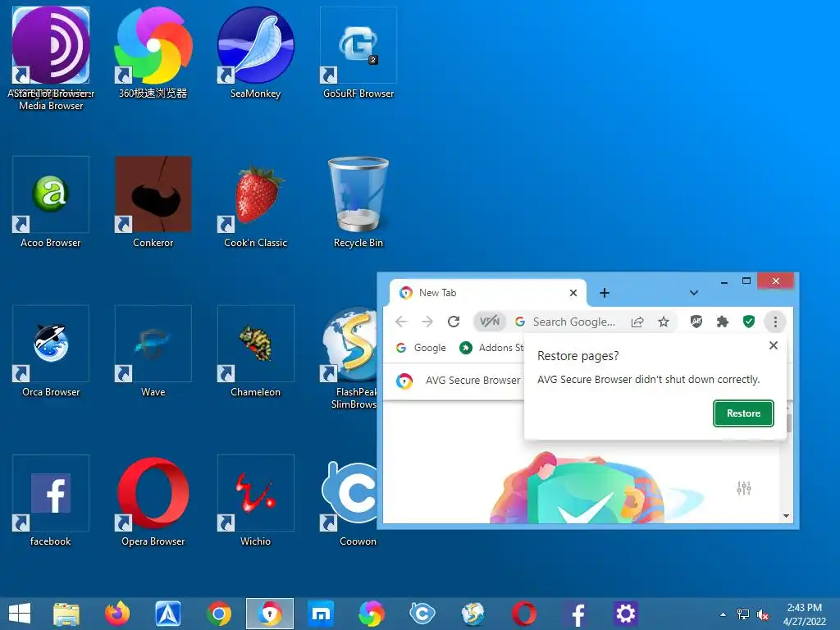This screenshot has width=840, height=630.
Task: Click the 360 browser taskbar icon
Action: 372,614
